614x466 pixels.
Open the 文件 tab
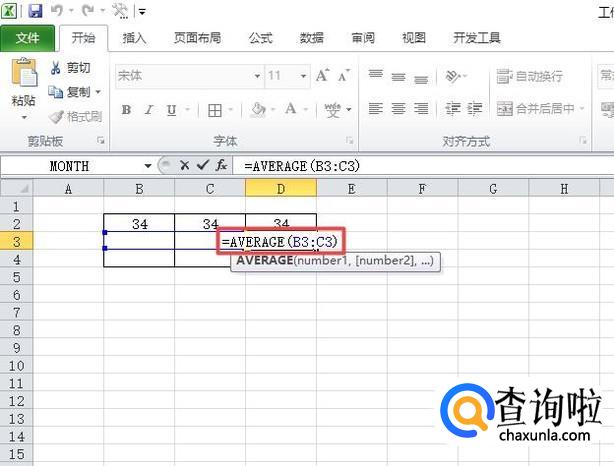click(x=27, y=38)
